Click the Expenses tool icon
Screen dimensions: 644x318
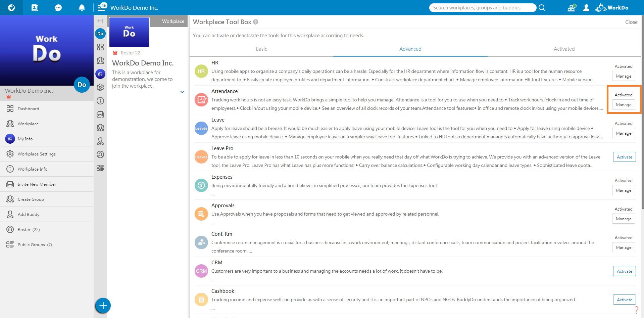[x=201, y=185]
